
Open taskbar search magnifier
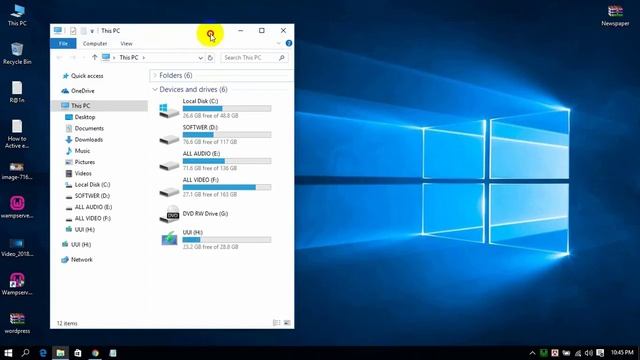pos(26,353)
